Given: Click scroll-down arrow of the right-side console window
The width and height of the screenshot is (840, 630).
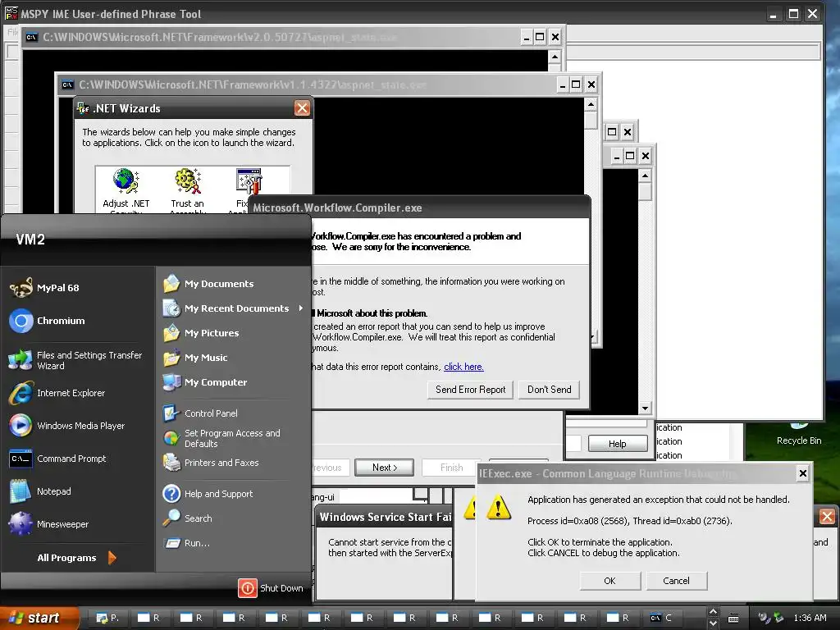Looking at the screenshot, I should pos(645,409).
